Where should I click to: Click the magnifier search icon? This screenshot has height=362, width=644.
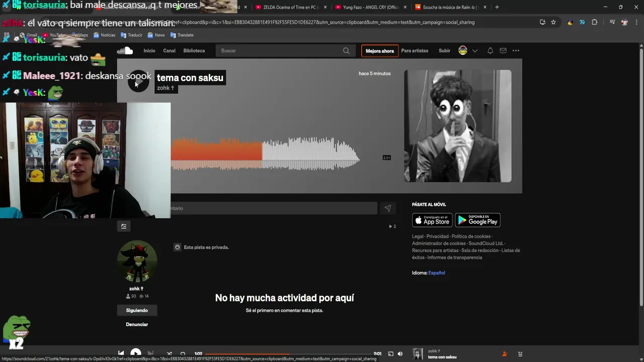coord(346,51)
